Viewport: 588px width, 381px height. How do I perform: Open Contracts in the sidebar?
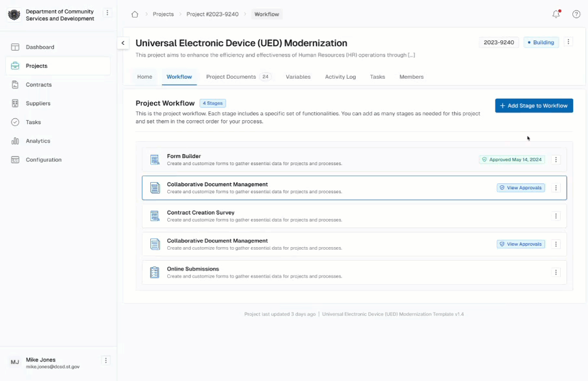(x=38, y=85)
